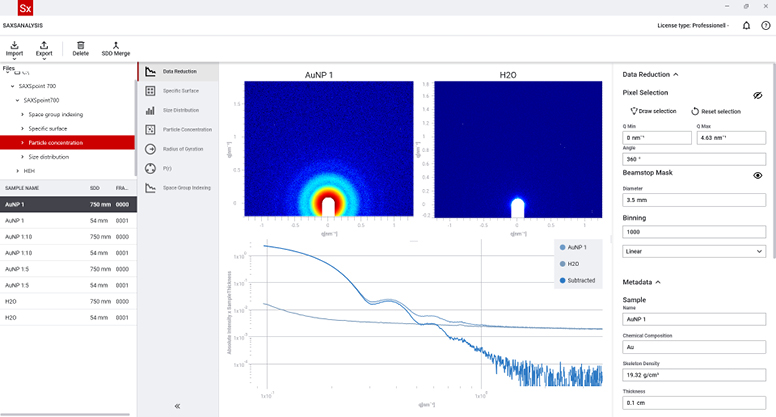Screen dimensions: 776x417
Task: Click the Delete trash icon
Action: coord(80,45)
